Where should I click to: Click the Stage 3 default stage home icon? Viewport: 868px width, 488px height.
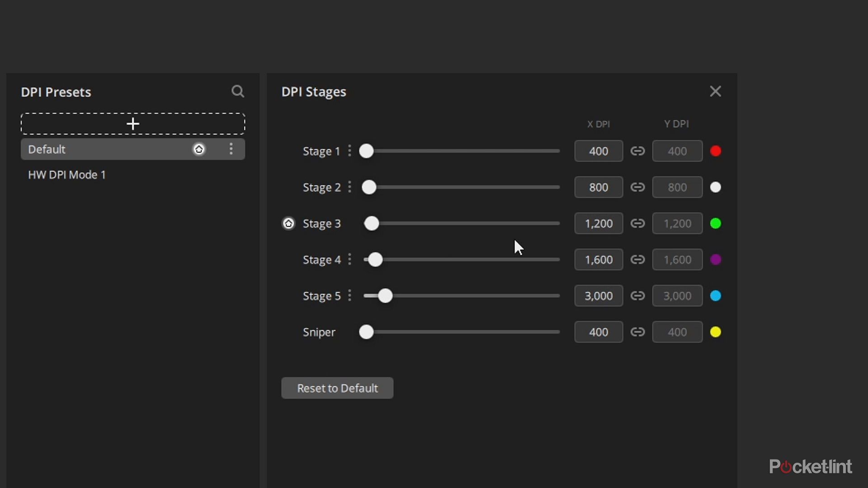point(288,223)
